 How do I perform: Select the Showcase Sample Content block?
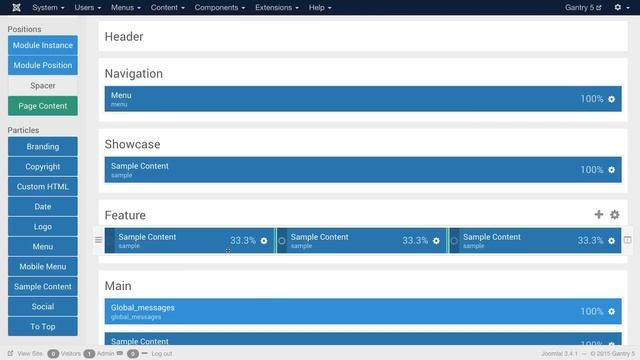(363, 169)
